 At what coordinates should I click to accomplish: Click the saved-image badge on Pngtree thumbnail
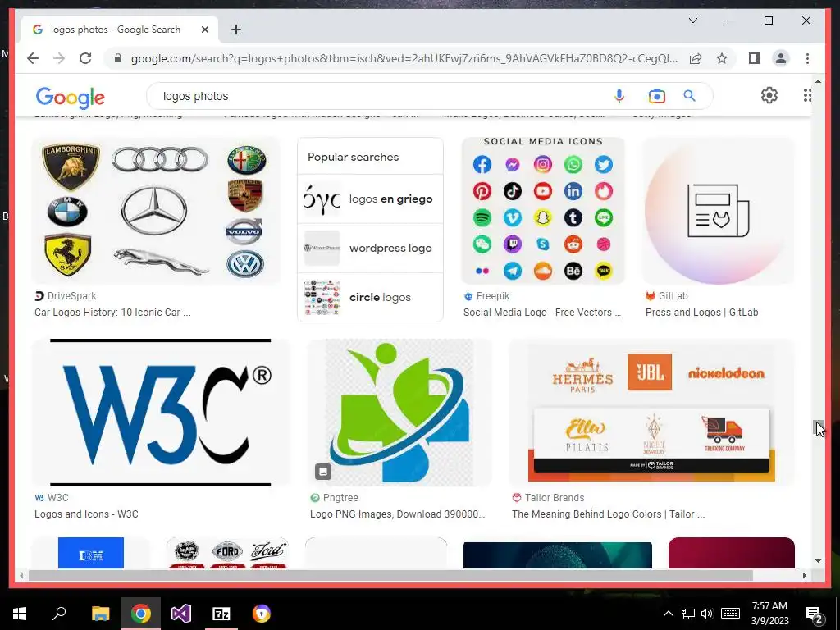[323, 472]
